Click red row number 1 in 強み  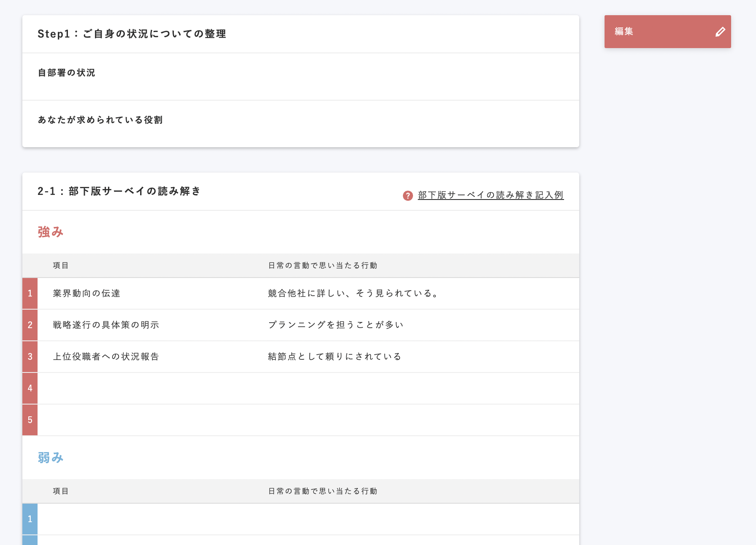point(30,293)
